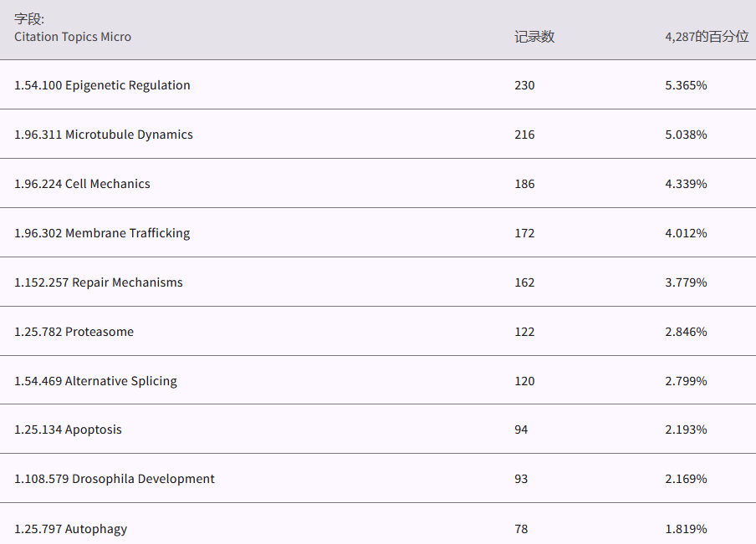Select the Alternative Splicing row
This screenshot has width=756, height=544.
point(95,381)
